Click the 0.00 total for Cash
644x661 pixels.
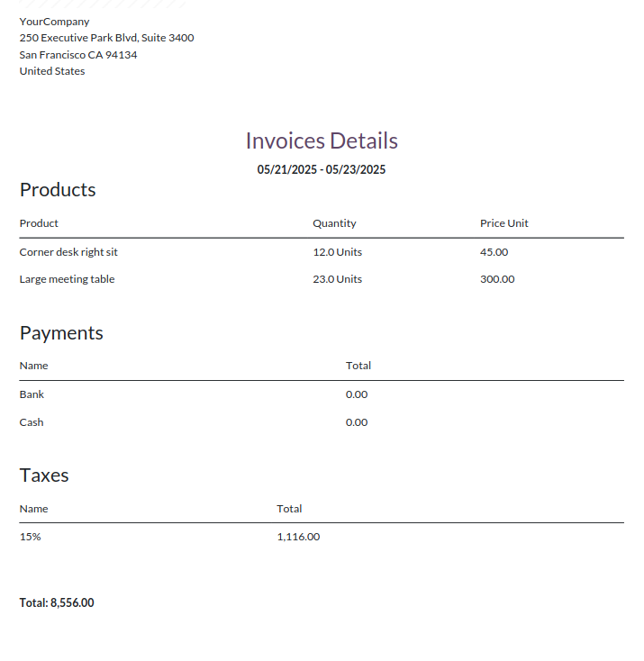[x=357, y=422]
